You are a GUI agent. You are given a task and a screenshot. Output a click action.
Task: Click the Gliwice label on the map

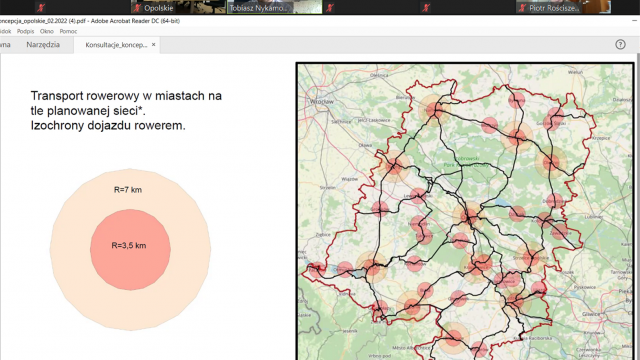(591, 314)
